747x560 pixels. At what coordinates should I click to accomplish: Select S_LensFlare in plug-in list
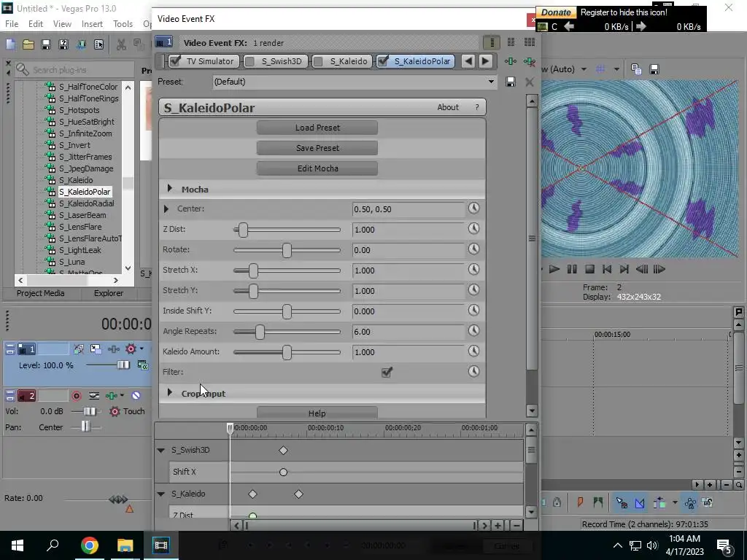(80, 227)
